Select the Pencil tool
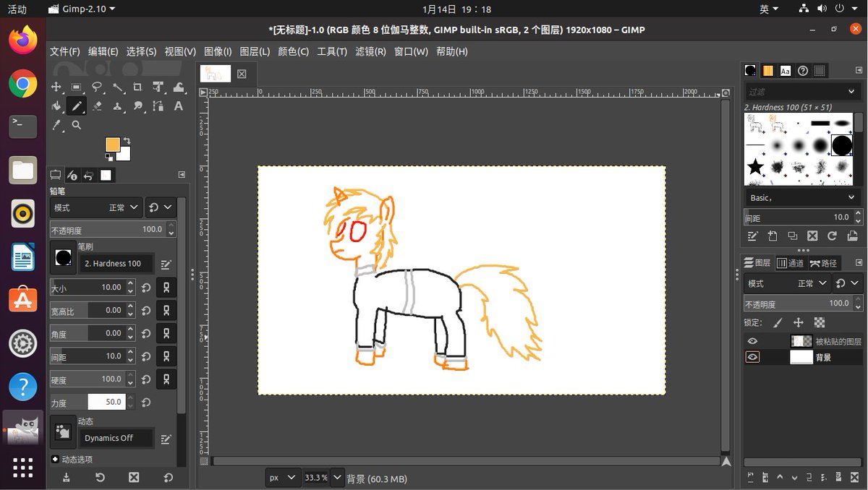This screenshot has width=868, height=490. [77, 106]
